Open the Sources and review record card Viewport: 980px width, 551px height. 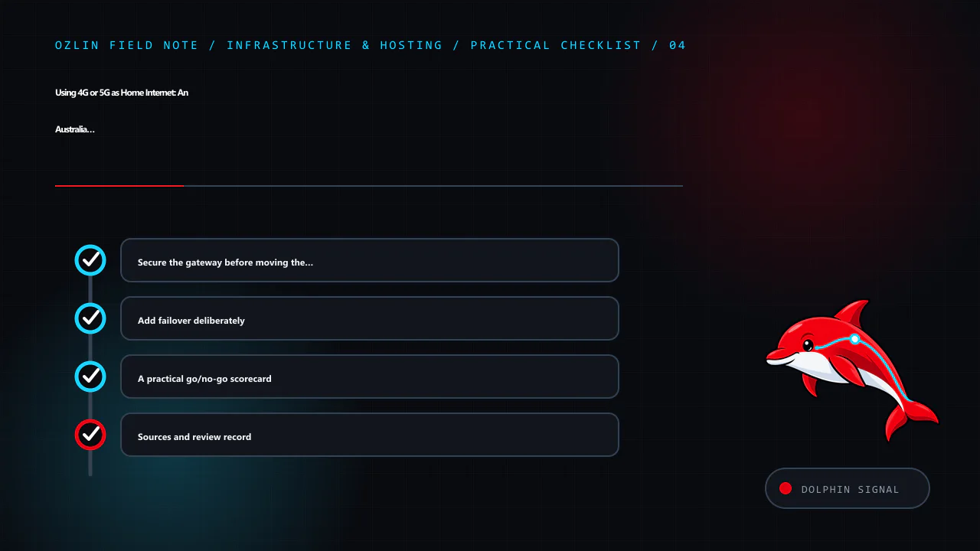pos(370,435)
